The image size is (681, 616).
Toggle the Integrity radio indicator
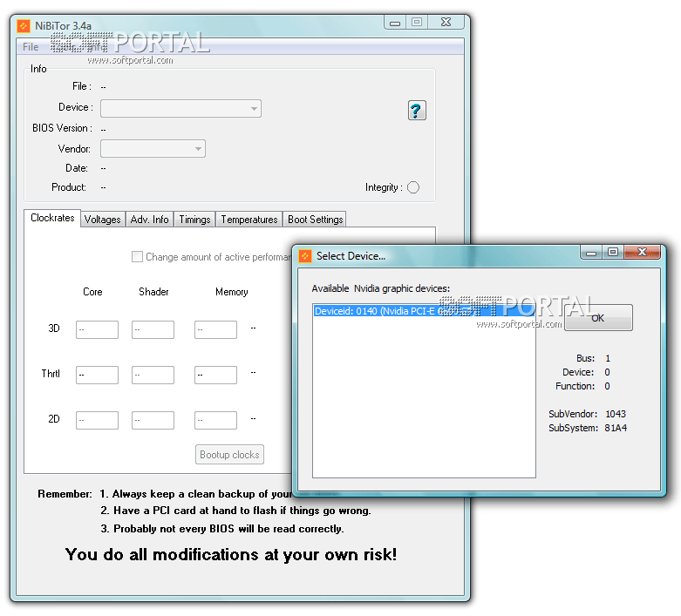coord(413,187)
